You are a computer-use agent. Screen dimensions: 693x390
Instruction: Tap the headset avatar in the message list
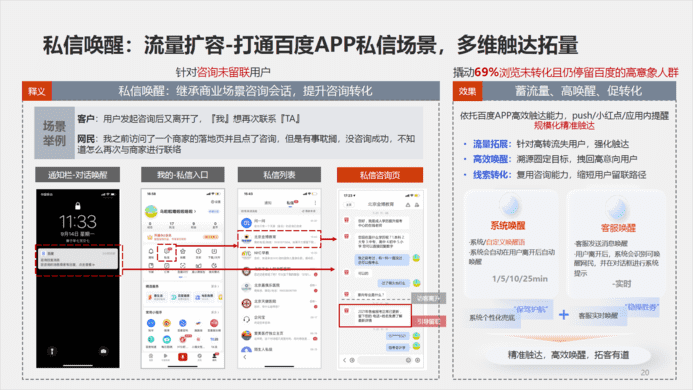point(246,319)
